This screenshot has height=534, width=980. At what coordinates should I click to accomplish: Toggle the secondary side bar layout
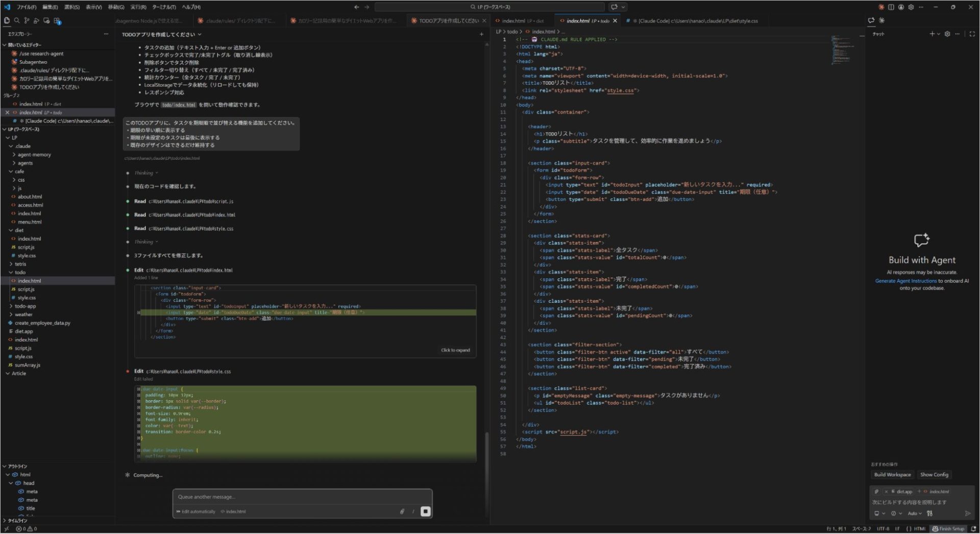pos(891,7)
